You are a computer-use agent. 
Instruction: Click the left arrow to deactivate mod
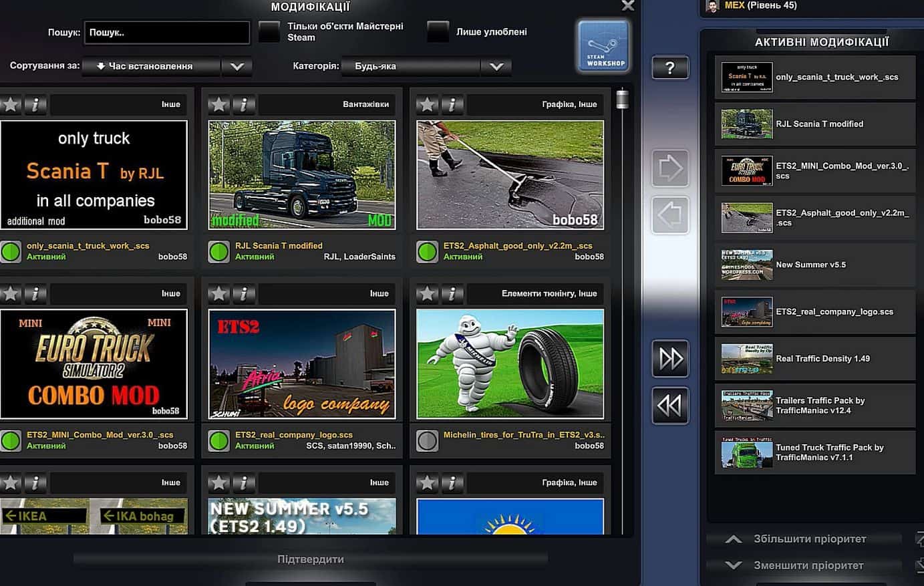coord(670,215)
